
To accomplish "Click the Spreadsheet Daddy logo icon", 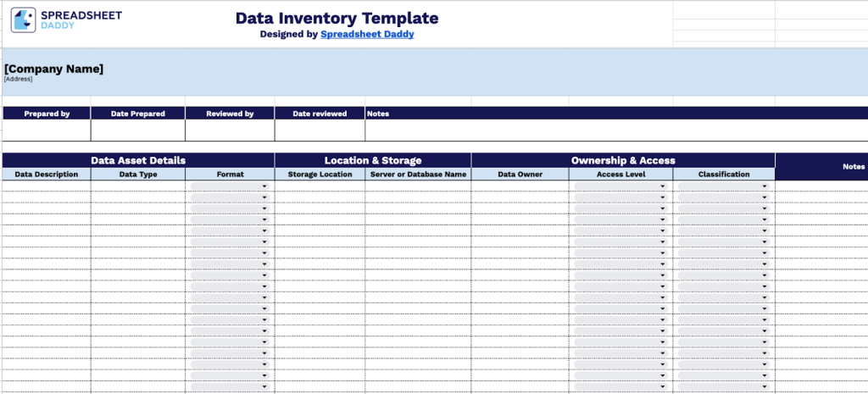I will pos(24,19).
